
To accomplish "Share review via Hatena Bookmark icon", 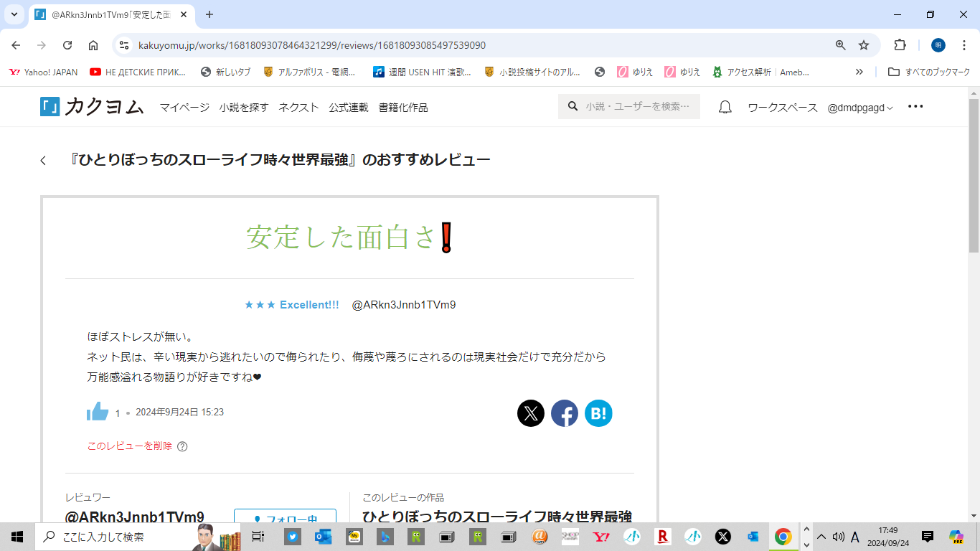I will [x=598, y=413].
